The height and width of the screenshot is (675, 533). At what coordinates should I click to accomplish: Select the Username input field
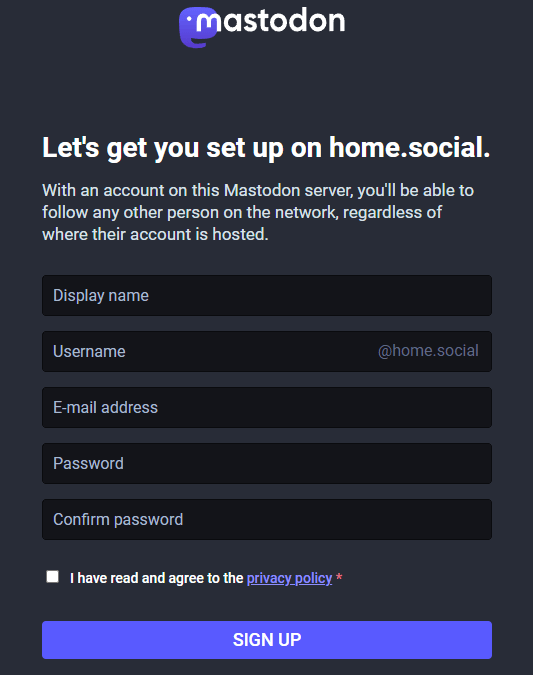point(267,351)
